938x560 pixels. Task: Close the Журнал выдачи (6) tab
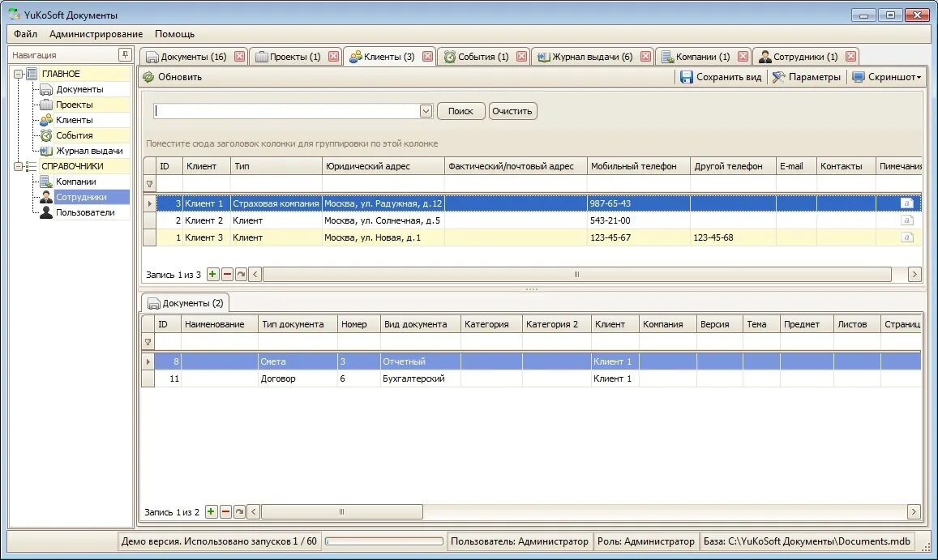pyautogui.click(x=645, y=57)
